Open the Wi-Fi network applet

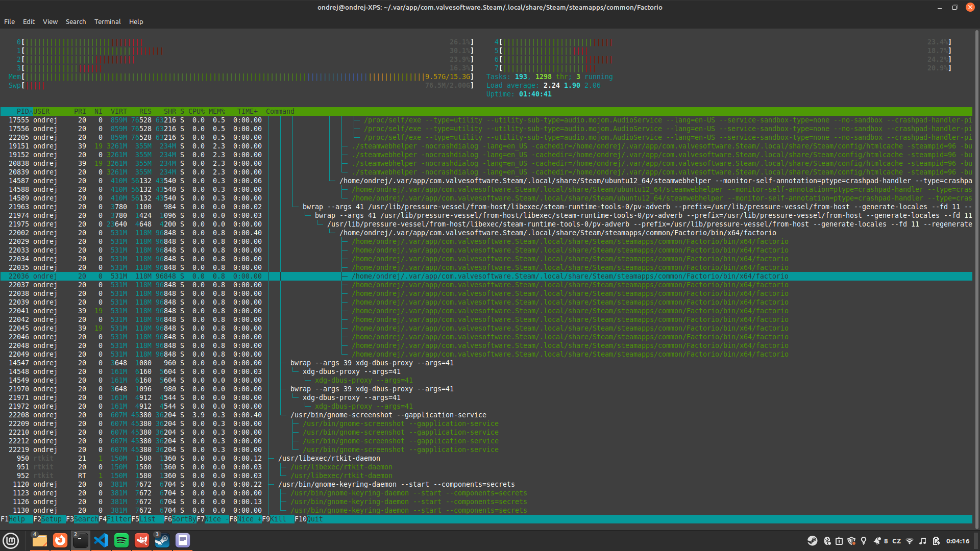tap(910, 541)
